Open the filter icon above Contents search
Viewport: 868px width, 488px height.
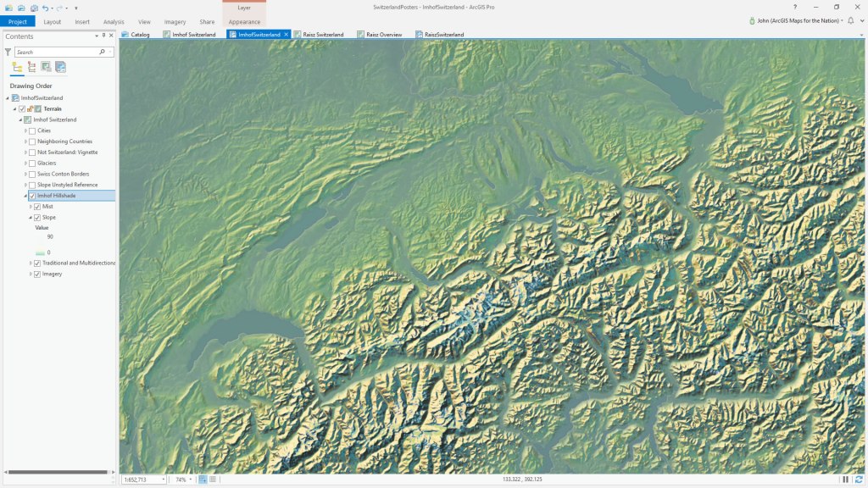(x=8, y=52)
